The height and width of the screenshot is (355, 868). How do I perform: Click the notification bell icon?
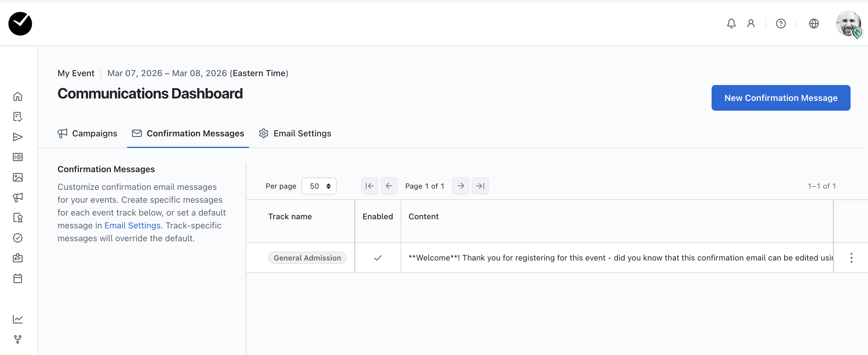pos(731,24)
